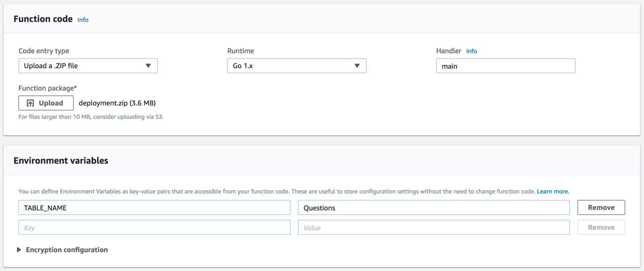Image resolution: width=644 pixels, height=271 pixels.
Task: Click the TABLE_NAME key field
Action: 154,208
